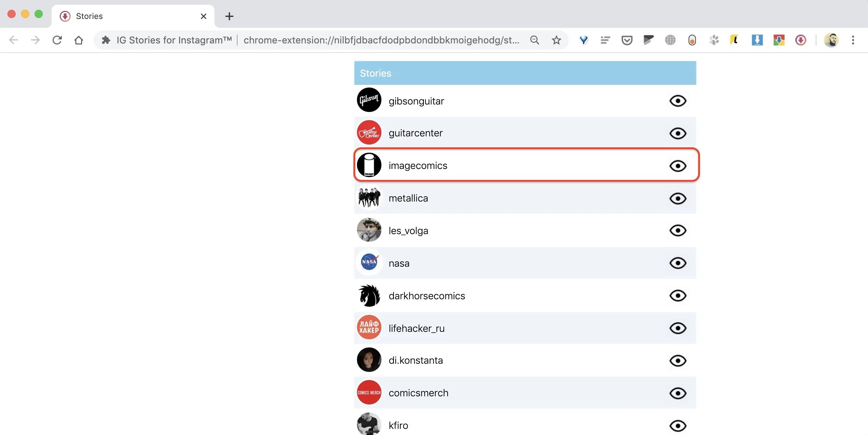
Task: Open the guitarcenter avatar
Action: [369, 132]
